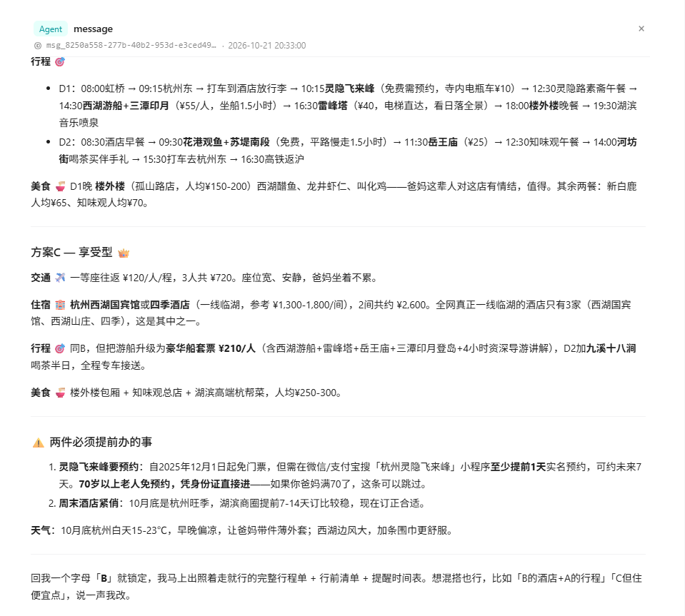Click text 10月底杭州白天15-23°C
The height and width of the screenshot is (616, 685).
pos(114,530)
